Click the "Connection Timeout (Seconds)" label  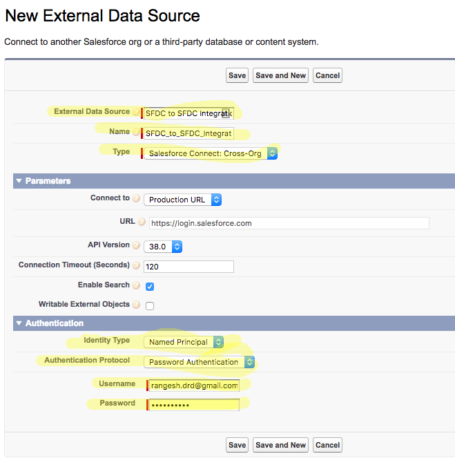click(74, 265)
